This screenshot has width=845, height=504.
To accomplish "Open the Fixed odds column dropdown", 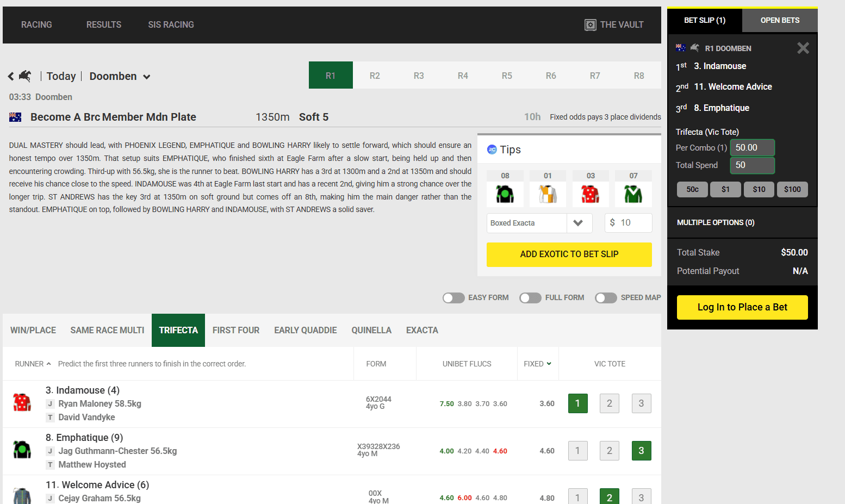I will click(538, 364).
